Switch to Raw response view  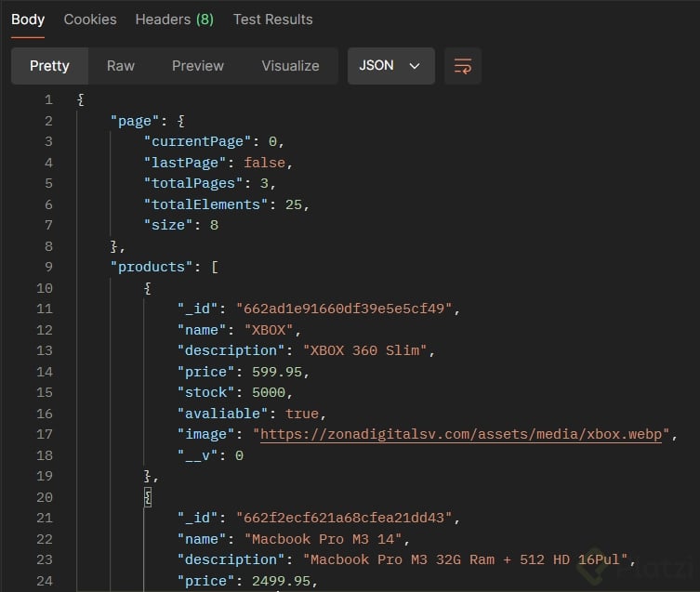point(121,66)
